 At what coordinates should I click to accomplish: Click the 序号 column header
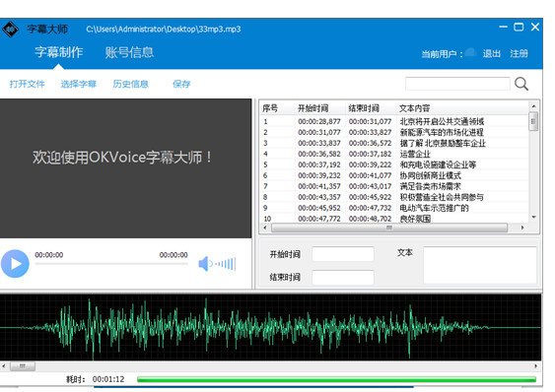[278, 108]
